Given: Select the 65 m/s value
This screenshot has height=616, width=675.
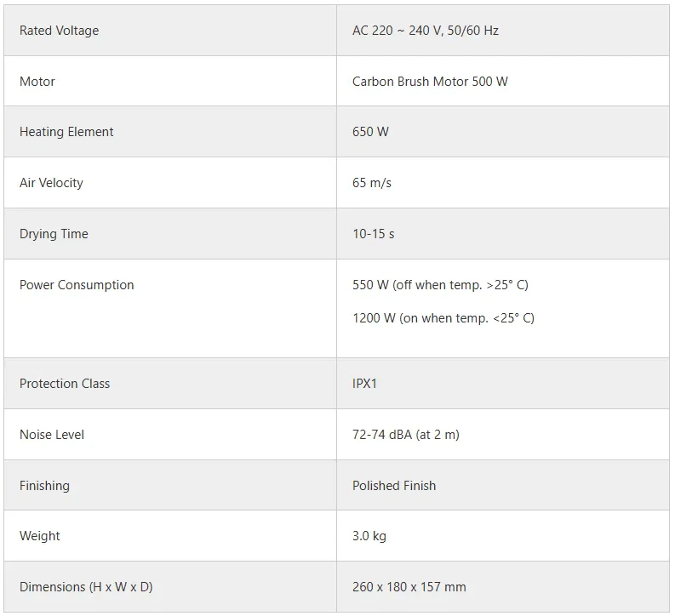Looking at the screenshot, I should pyautogui.click(x=372, y=183).
